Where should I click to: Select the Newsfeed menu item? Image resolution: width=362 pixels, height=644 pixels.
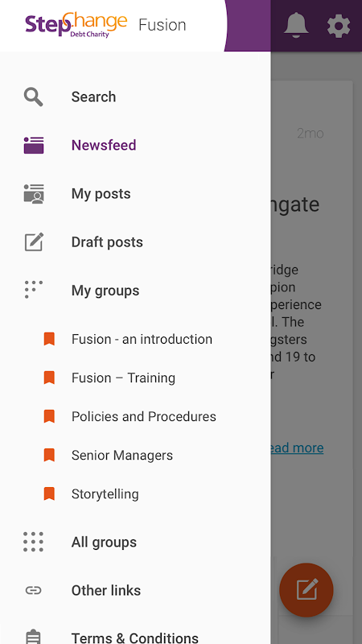(x=135, y=146)
